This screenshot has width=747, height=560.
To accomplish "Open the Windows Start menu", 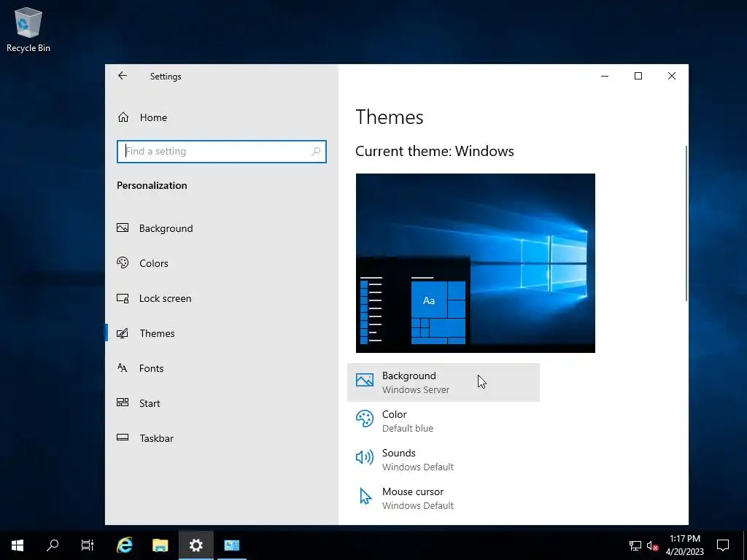I will pos(18,545).
